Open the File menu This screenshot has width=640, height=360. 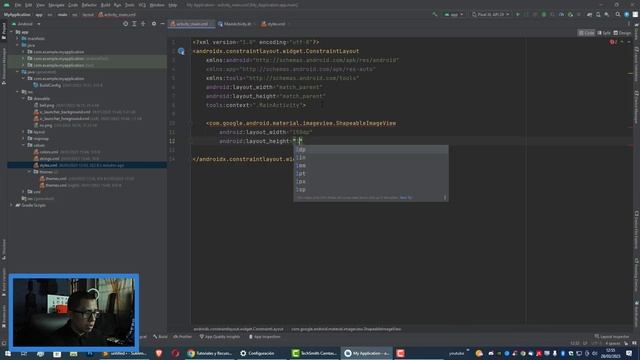pos(18,5)
